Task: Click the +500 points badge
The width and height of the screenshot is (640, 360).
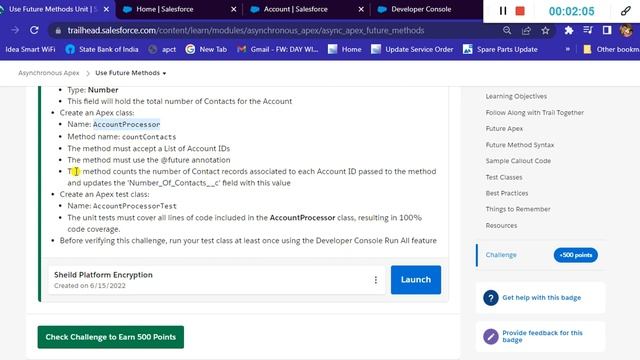Action: coord(576,255)
